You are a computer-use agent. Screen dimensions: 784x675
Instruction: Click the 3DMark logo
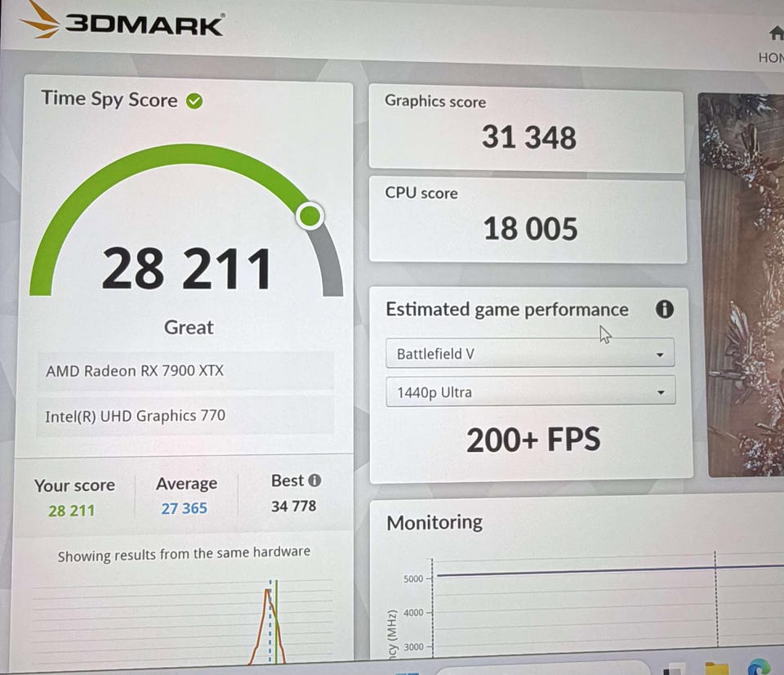click(x=122, y=21)
